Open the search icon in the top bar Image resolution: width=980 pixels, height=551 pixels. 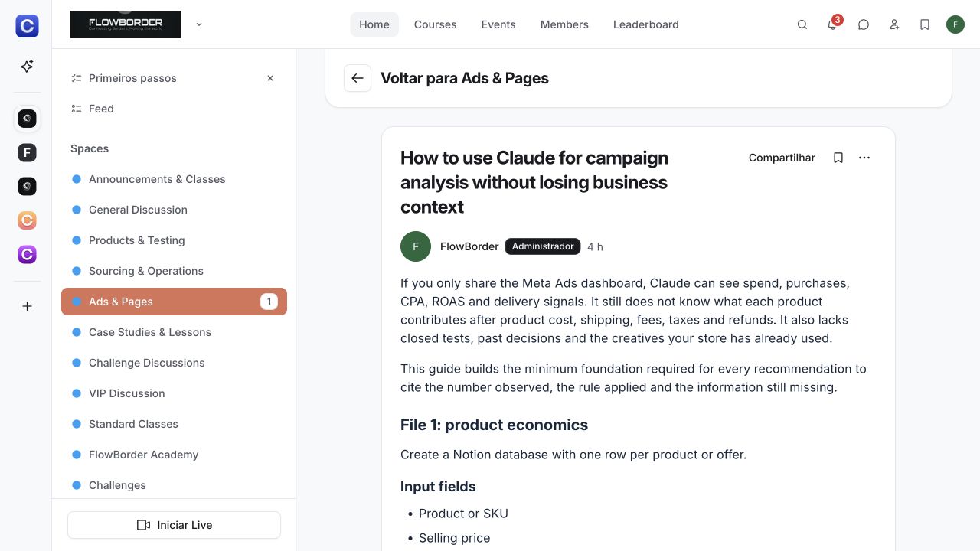[x=802, y=24]
